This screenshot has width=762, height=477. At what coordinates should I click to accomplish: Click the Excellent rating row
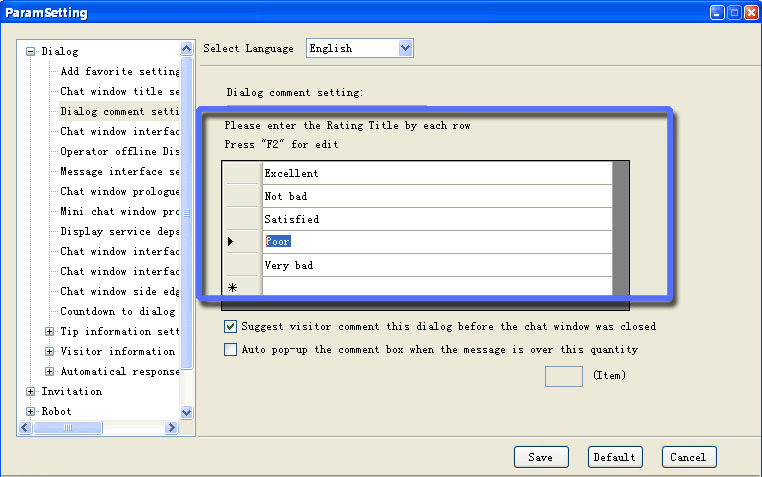pyautogui.click(x=437, y=173)
